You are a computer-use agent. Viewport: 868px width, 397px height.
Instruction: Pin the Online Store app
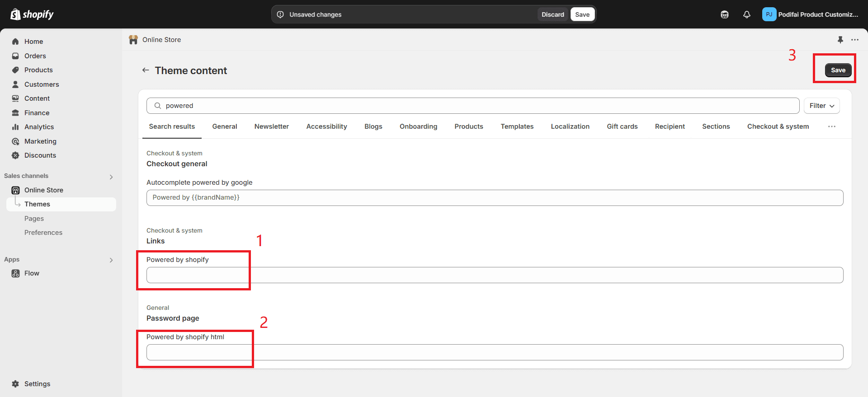click(x=840, y=40)
